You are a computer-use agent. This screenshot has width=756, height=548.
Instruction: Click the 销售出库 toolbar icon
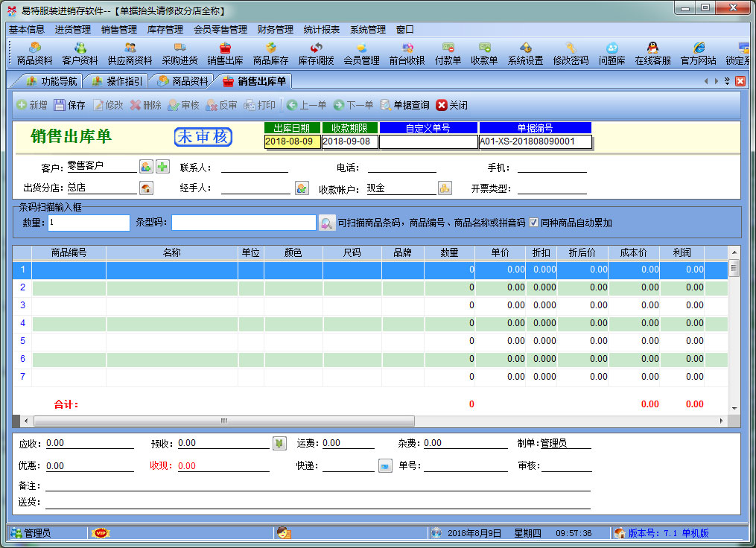[x=225, y=54]
